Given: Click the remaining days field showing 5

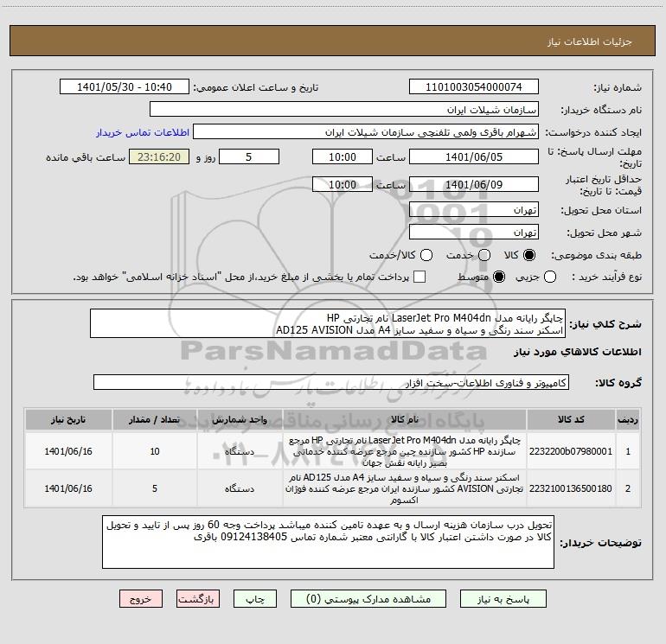Looking at the screenshot, I should pos(249,156).
